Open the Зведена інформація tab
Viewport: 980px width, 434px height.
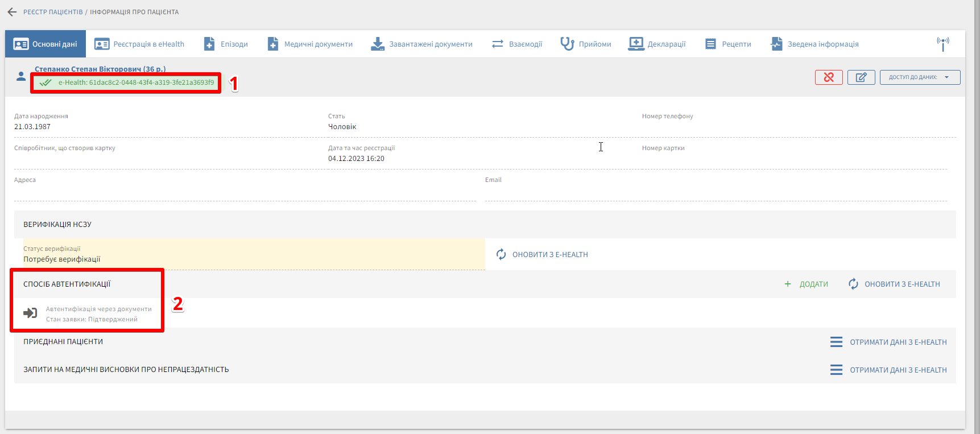(x=814, y=44)
